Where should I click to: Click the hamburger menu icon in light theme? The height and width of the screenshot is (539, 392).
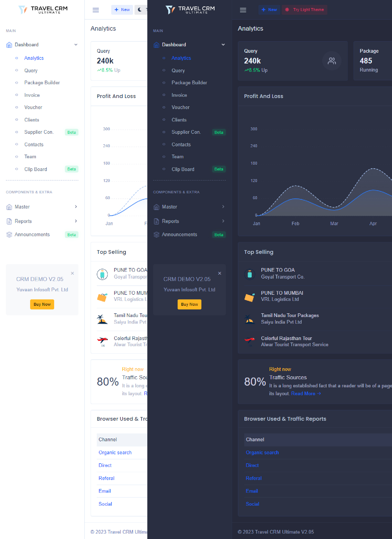pos(96,10)
